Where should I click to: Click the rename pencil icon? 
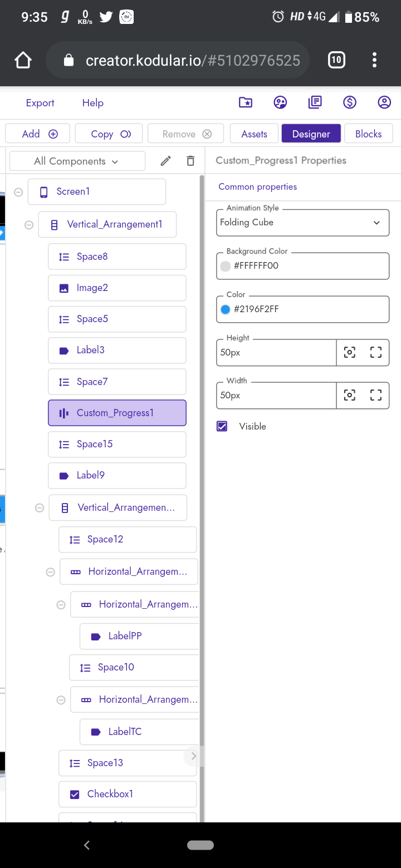pyautogui.click(x=165, y=161)
